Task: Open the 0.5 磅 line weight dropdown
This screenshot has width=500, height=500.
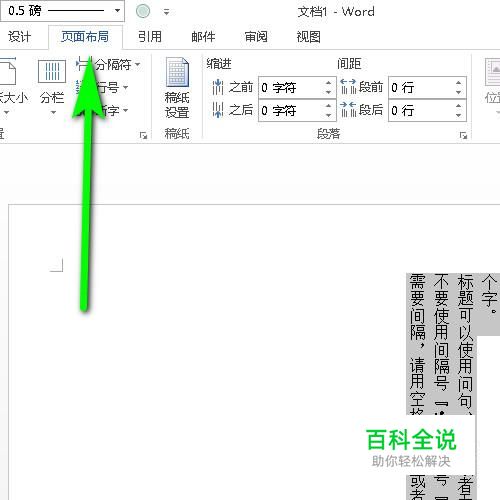Action: click(117, 11)
